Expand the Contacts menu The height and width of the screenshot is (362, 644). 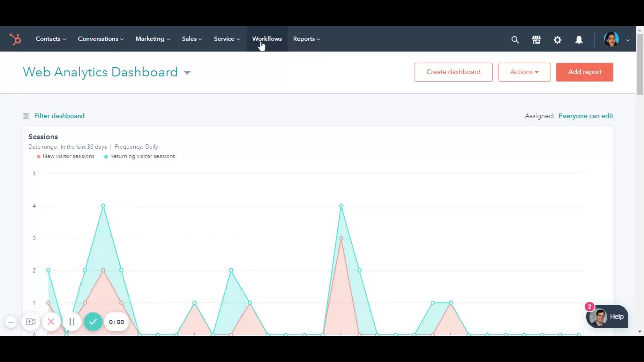(51, 39)
